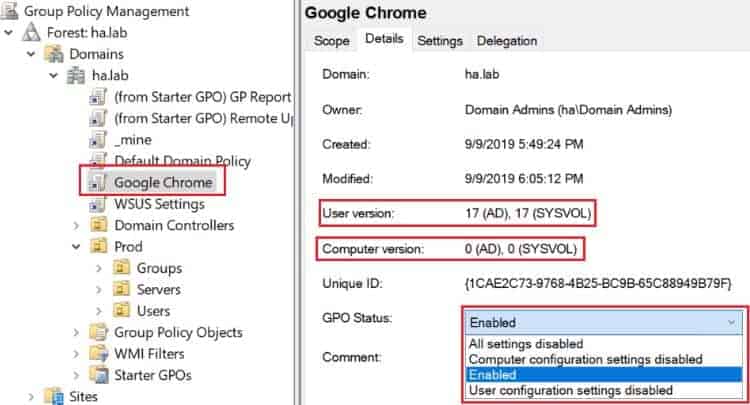This screenshot has height=405, width=750.
Task: Expand the Starter GPOs node
Action: point(76,375)
